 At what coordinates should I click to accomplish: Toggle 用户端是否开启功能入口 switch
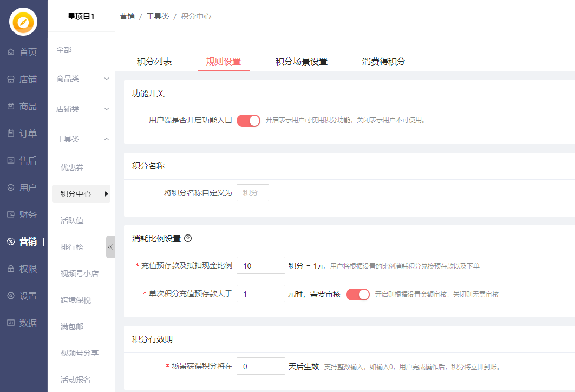pyautogui.click(x=249, y=120)
